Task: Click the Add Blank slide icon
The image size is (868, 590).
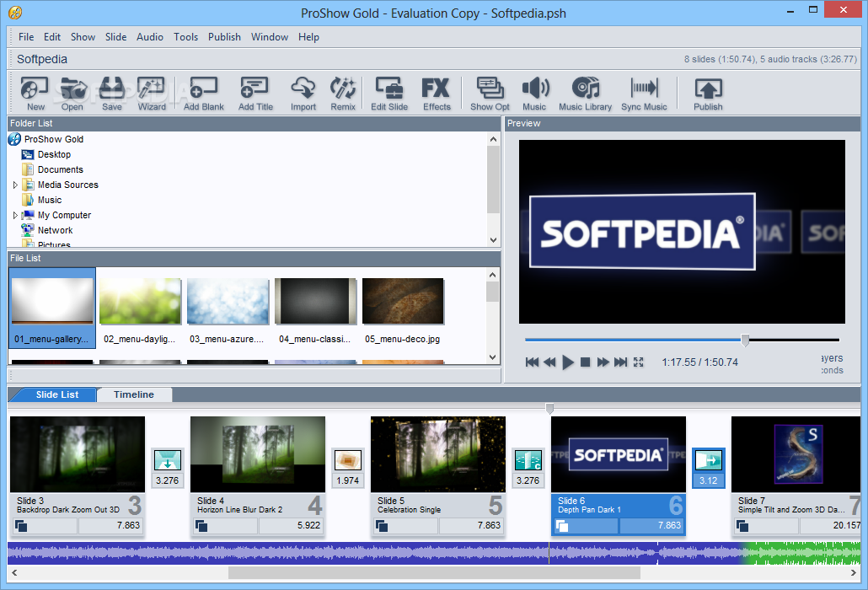Action: click(204, 94)
